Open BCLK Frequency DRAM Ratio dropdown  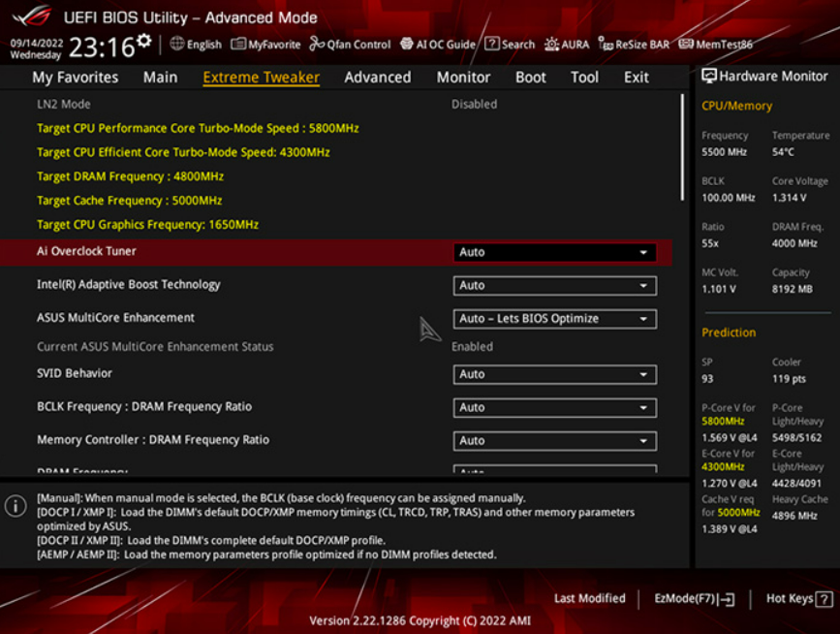[x=554, y=408]
